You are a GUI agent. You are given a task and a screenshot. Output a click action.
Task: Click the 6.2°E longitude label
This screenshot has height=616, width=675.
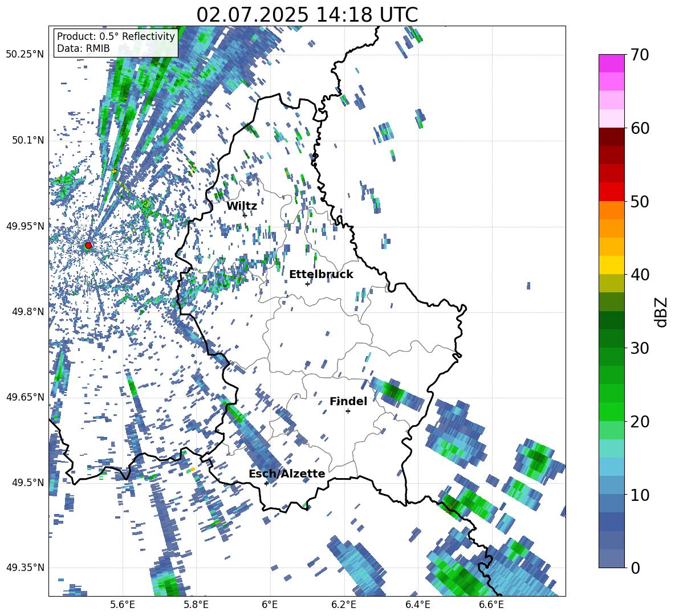point(344,605)
